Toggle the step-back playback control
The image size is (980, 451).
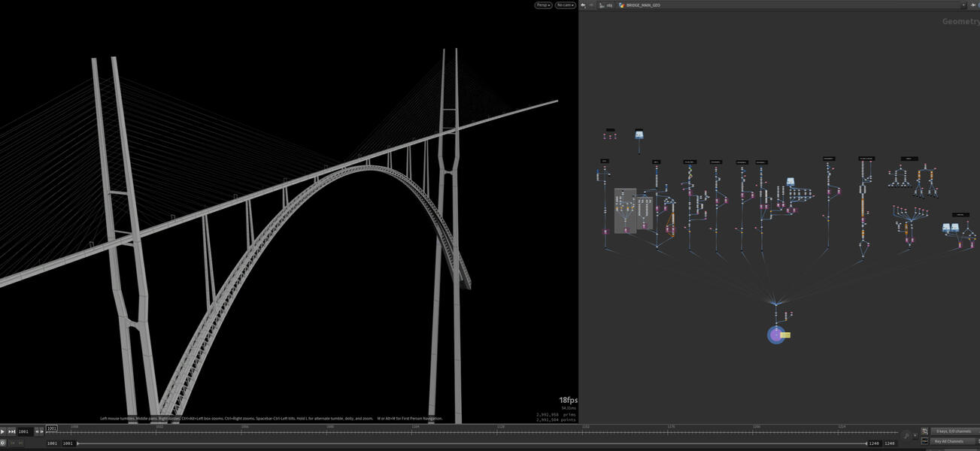[x=37, y=431]
